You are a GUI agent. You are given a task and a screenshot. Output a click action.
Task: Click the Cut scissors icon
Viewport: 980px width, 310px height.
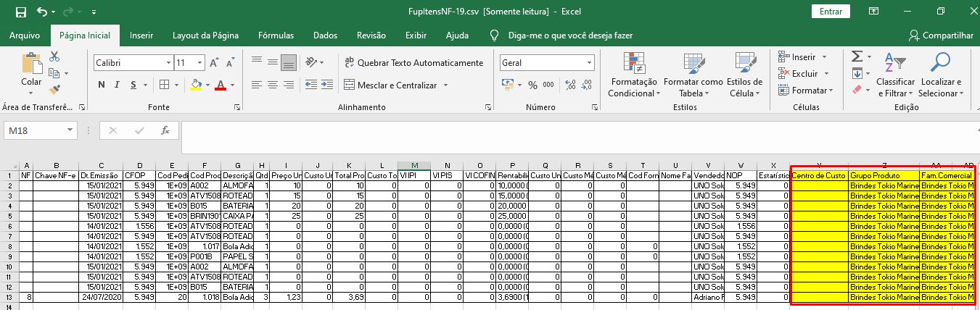(x=55, y=57)
